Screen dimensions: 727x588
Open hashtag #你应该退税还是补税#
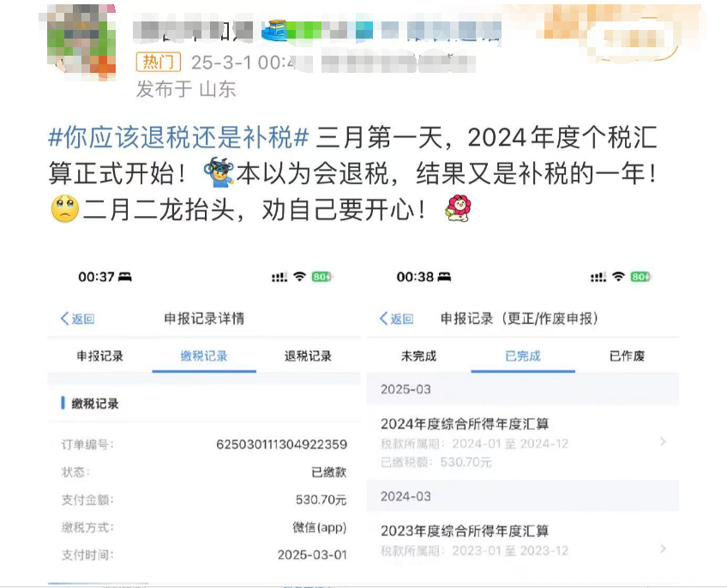178,137
